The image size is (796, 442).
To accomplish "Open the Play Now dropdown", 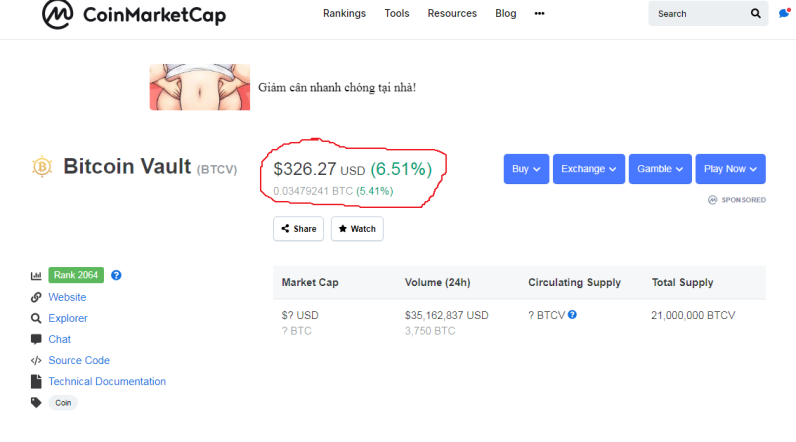I will pyautogui.click(x=730, y=169).
